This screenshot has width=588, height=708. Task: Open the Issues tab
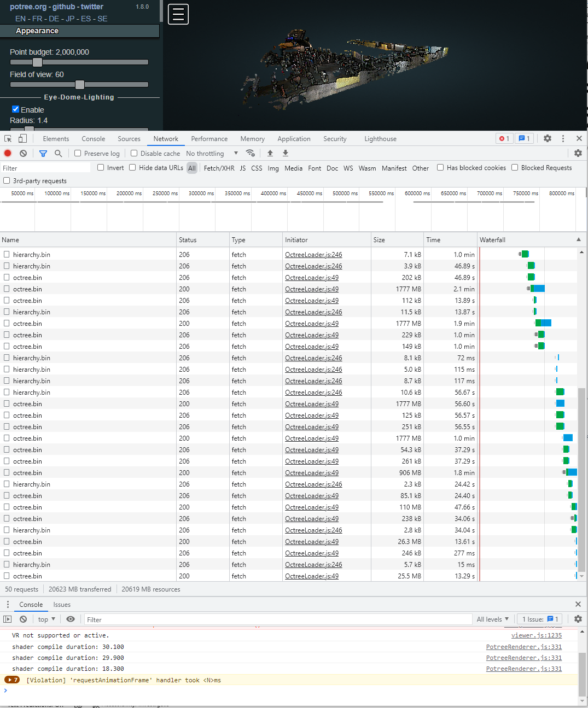[x=61, y=604]
